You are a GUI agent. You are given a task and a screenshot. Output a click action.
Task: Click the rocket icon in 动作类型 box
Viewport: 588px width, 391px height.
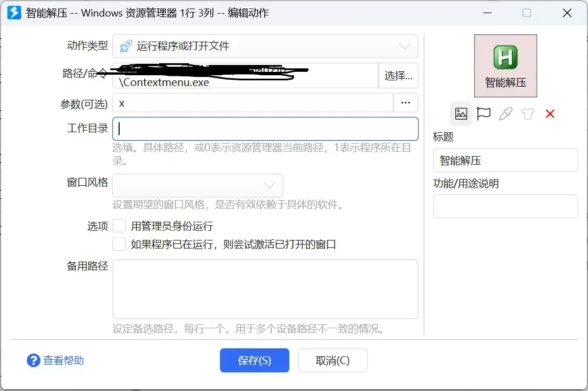[125, 46]
